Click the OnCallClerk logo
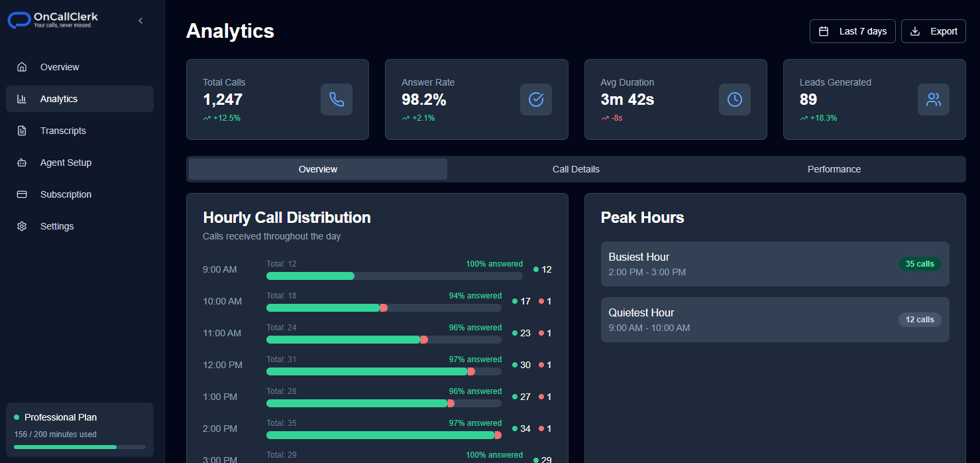980x463 pixels. 51,19
